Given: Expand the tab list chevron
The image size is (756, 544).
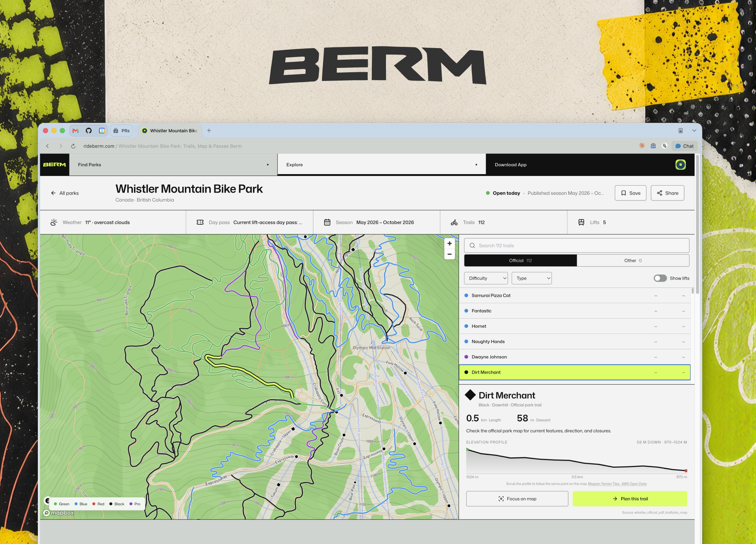Looking at the screenshot, I should (x=694, y=131).
